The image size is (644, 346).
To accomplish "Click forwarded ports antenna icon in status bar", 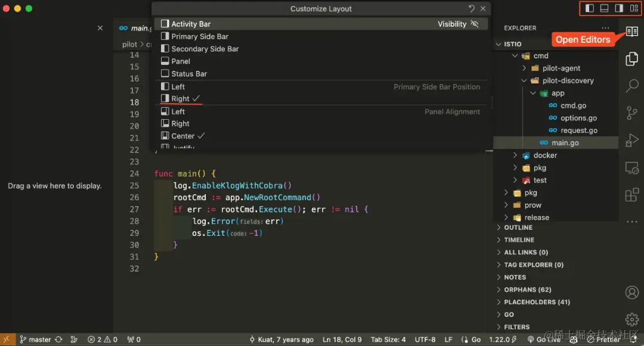I will click(x=134, y=339).
